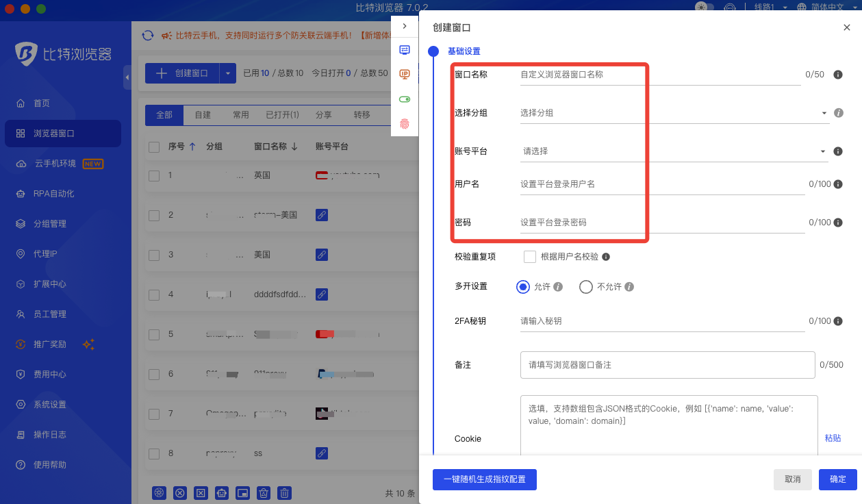Open RPA自动化 in the sidebar
Image resolution: width=862 pixels, height=504 pixels.
click(63, 194)
